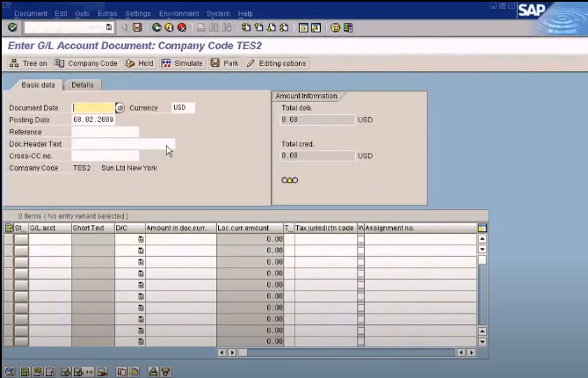Open the Edit menu
This screenshot has height=378, width=588.
click(61, 13)
